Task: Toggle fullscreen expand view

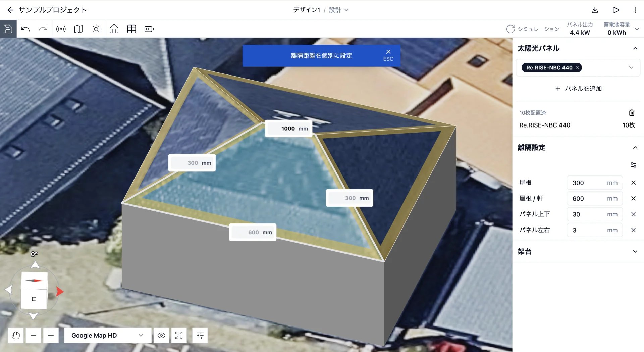Action: [x=179, y=335]
